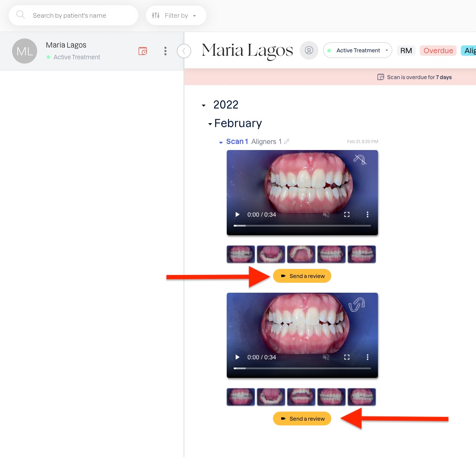The image size is (476, 457).
Task: Collapse the Scan 1 entry
Action: tap(221, 142)
